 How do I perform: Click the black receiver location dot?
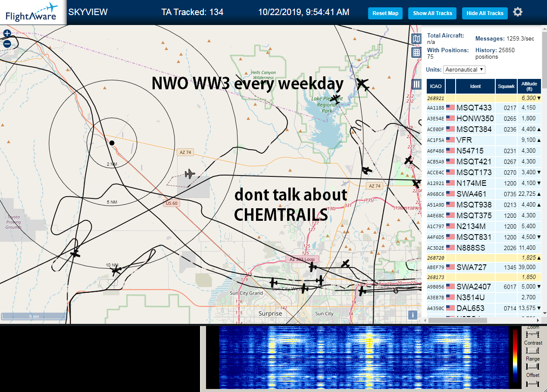(x=112, y=143)
